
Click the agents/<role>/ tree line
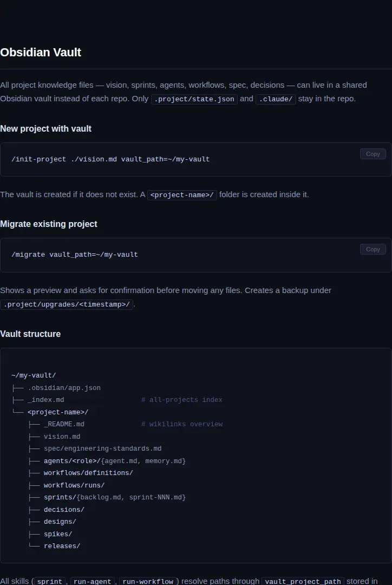(114, 461)
